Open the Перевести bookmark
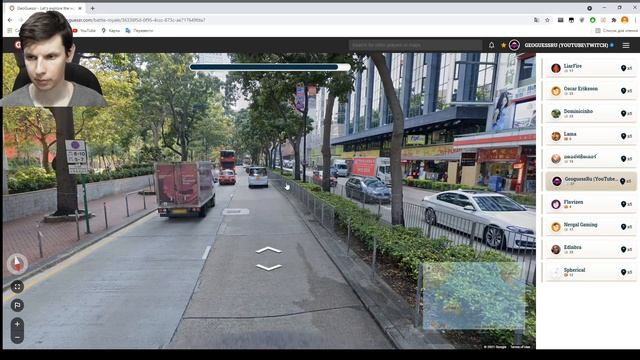Viewport: 640px width, 360px height. 140,31
